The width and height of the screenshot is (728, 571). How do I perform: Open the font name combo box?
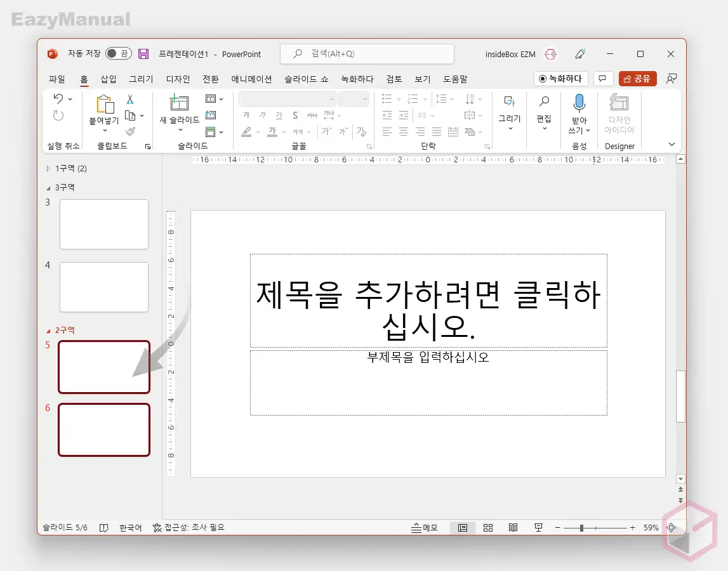click(x=288, y=99)
